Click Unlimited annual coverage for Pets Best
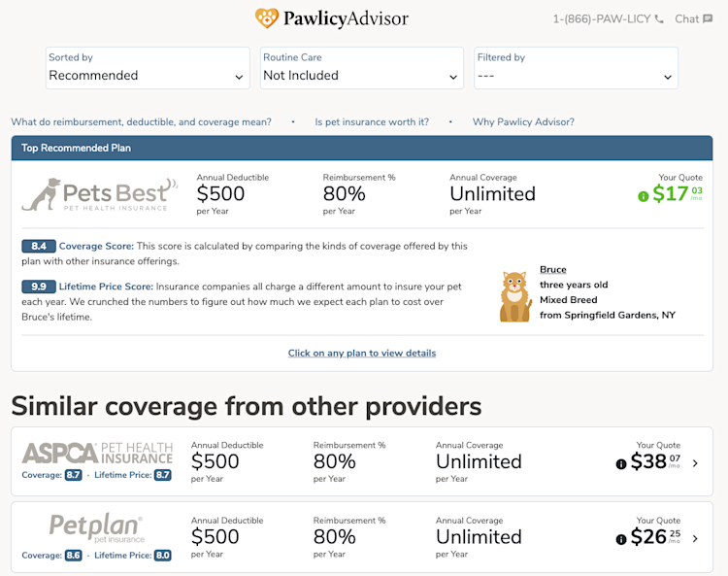The image size is (728, 576). click(x=492, y=193)
